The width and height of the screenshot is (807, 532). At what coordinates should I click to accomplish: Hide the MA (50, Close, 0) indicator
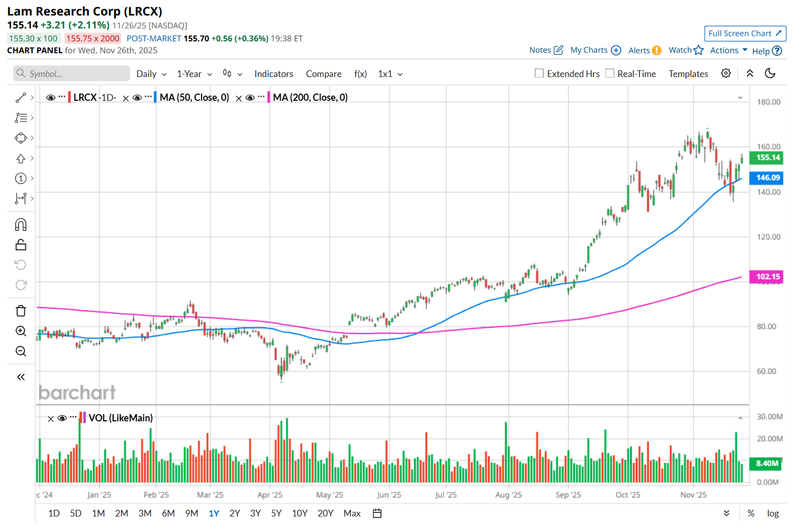click(138, 98)
